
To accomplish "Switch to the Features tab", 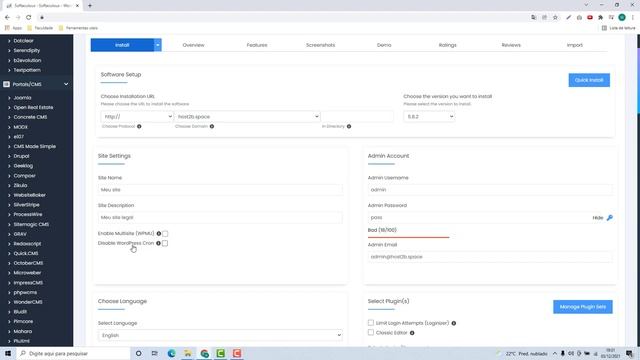I will [x=257, y=45].
